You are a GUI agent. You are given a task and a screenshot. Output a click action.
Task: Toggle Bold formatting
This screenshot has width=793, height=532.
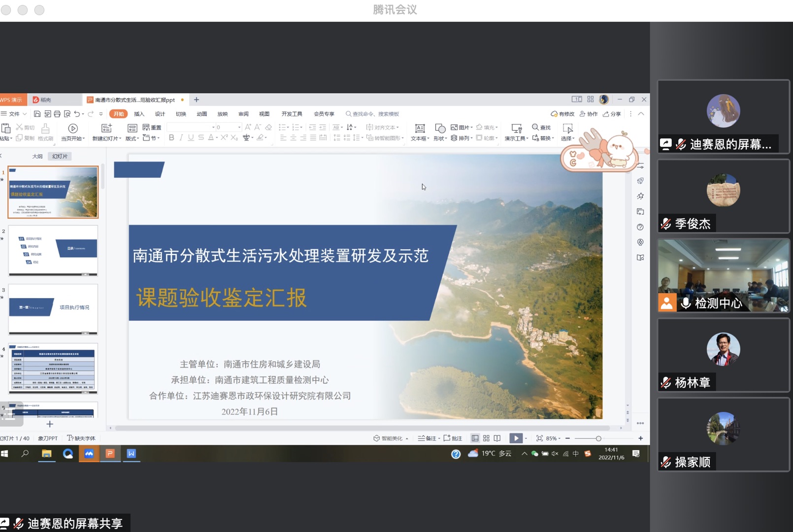(171, 138)
